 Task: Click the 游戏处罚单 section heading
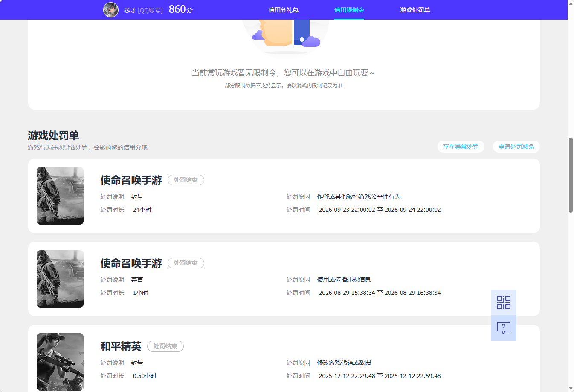[54, 135]
